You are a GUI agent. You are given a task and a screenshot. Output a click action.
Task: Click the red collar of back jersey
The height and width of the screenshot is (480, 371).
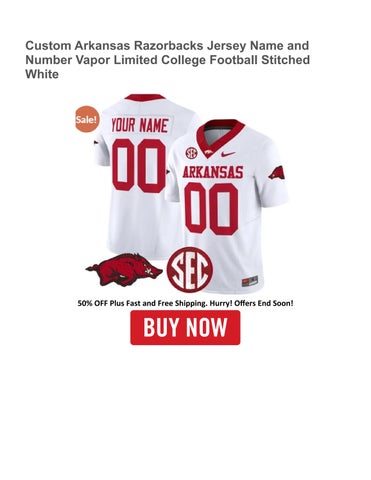click(x=145, y=97)
